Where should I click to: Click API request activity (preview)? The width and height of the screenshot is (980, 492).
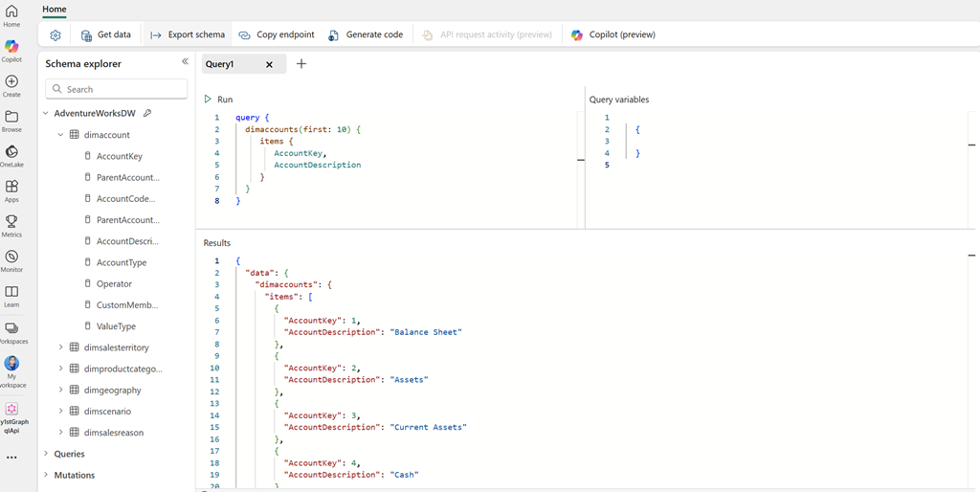click(x=487, y=35)
